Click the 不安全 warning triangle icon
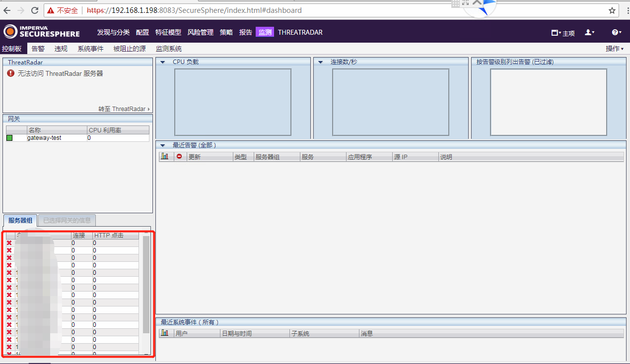The image size is (630, 364). pos(51,10)
